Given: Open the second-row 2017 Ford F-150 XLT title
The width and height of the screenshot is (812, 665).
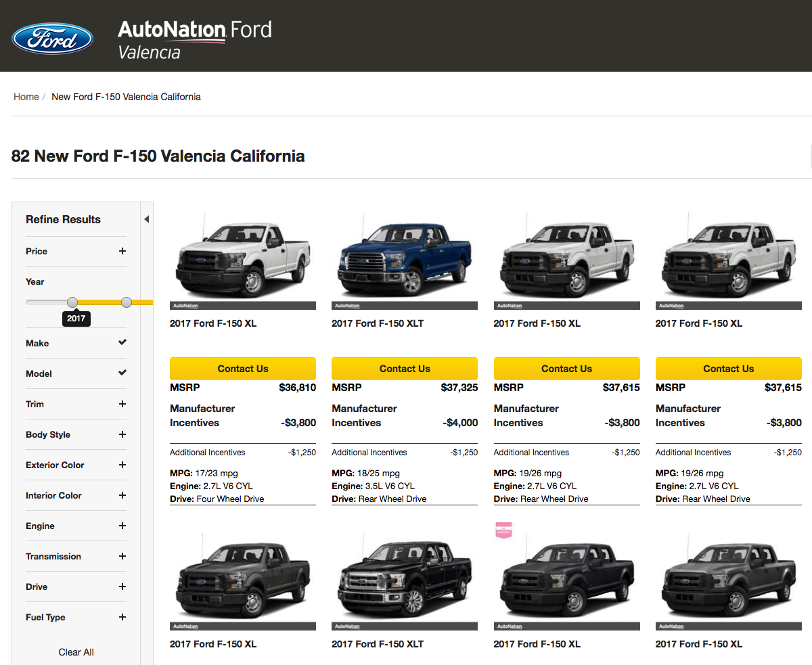Looking at the screenshot, I should (x=378, y=644).
